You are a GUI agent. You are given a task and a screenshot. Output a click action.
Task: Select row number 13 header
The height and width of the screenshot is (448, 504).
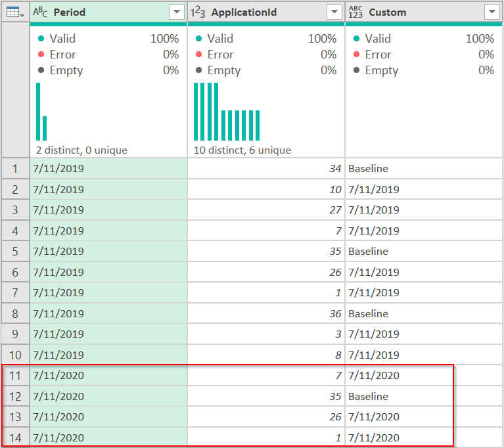(15, 417)
